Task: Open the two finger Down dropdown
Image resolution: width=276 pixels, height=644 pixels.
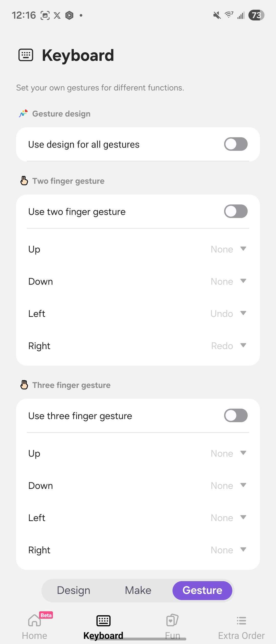Action: [228, 281]
